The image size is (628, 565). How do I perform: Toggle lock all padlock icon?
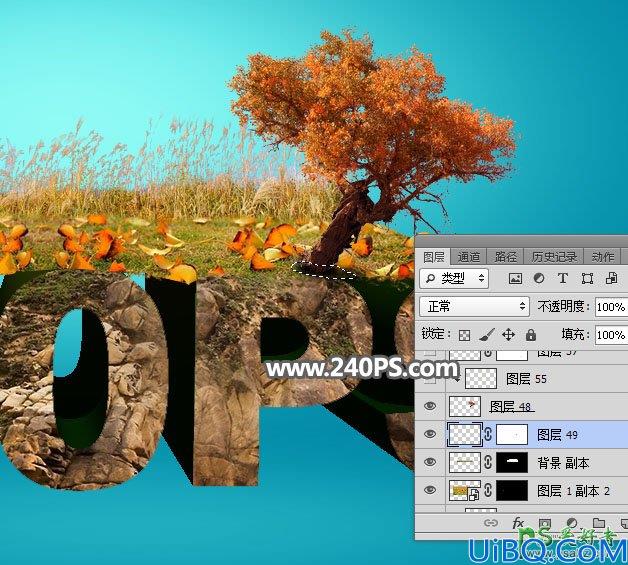(x=531, y=334)
